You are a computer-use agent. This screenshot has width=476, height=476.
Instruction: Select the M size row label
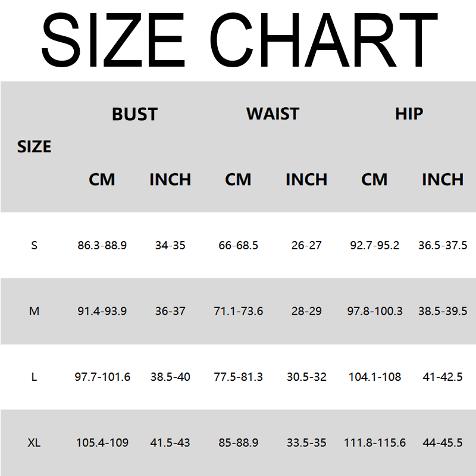[x=34, y=311]
